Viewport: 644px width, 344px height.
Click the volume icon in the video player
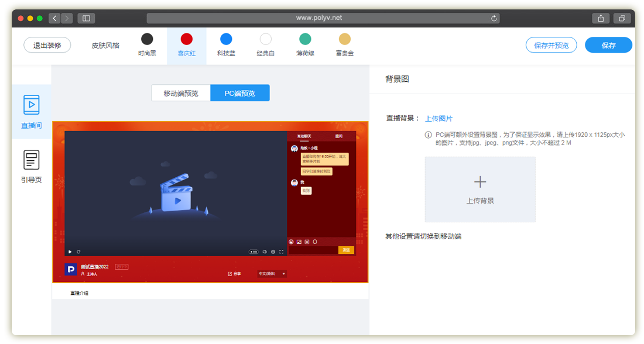265,252
